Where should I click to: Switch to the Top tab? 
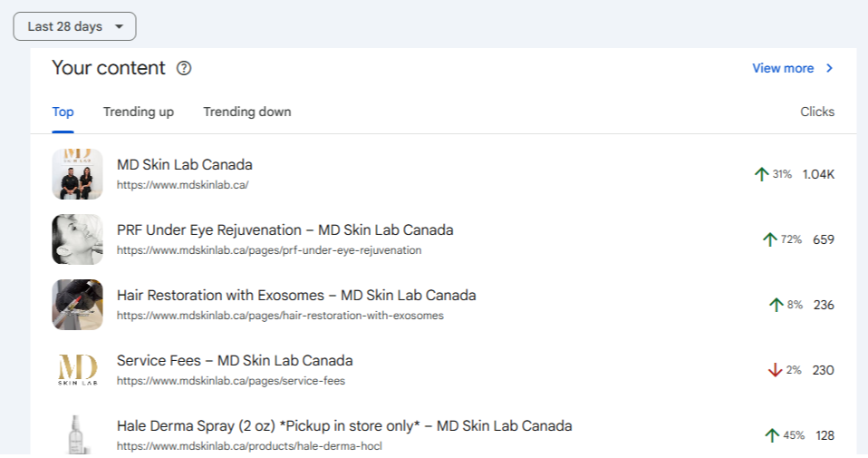(x=63, y=112)
